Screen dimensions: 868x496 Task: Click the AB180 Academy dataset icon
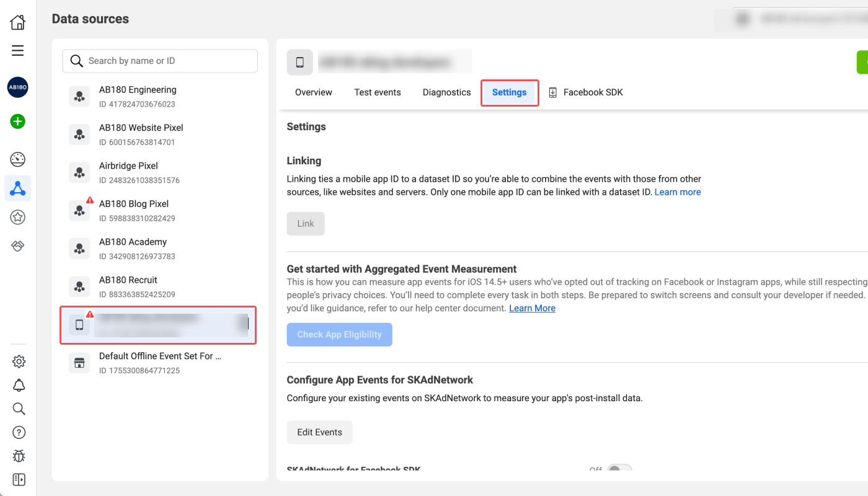[79, 249]
